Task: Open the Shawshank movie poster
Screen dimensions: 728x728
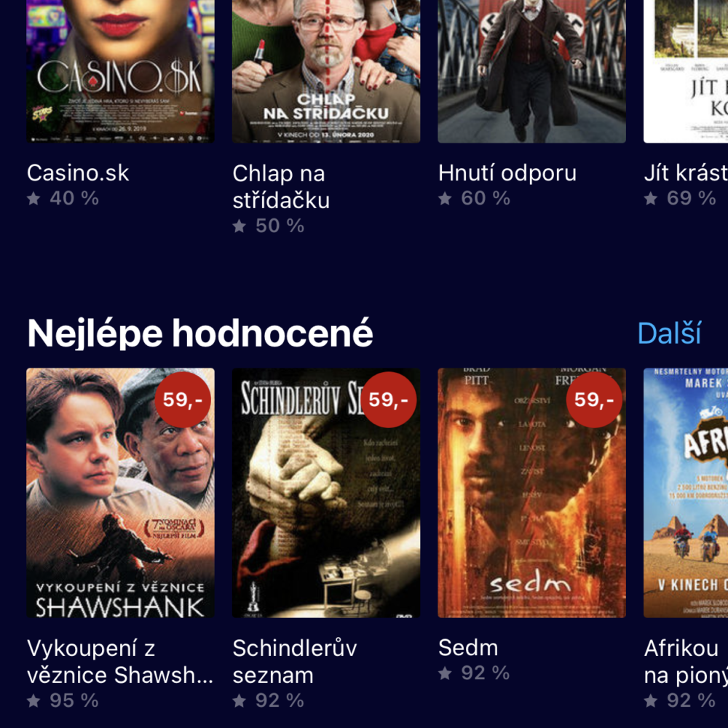Action: pyautogui.click(x=120, y=493)
